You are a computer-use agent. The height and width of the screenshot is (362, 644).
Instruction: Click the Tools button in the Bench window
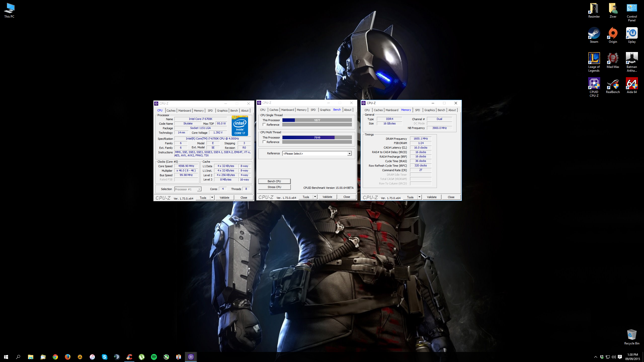(x=306, y=197)
